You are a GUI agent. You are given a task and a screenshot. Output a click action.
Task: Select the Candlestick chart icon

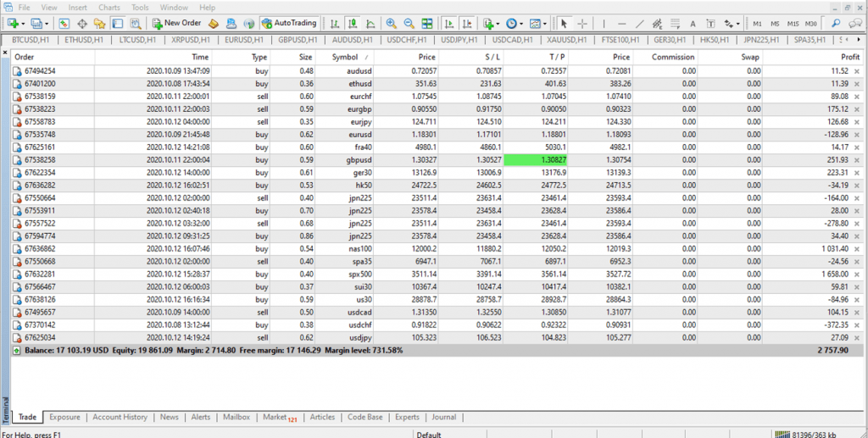(x=354, y=23)
